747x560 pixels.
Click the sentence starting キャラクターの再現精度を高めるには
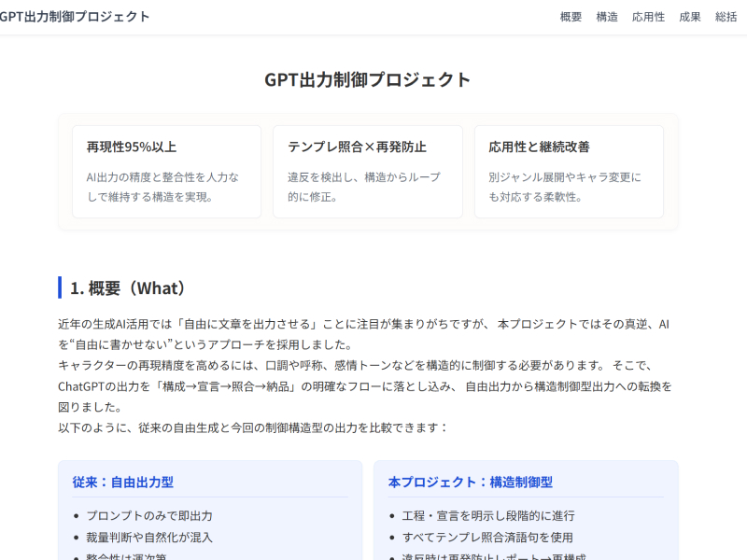pos(365,385)
